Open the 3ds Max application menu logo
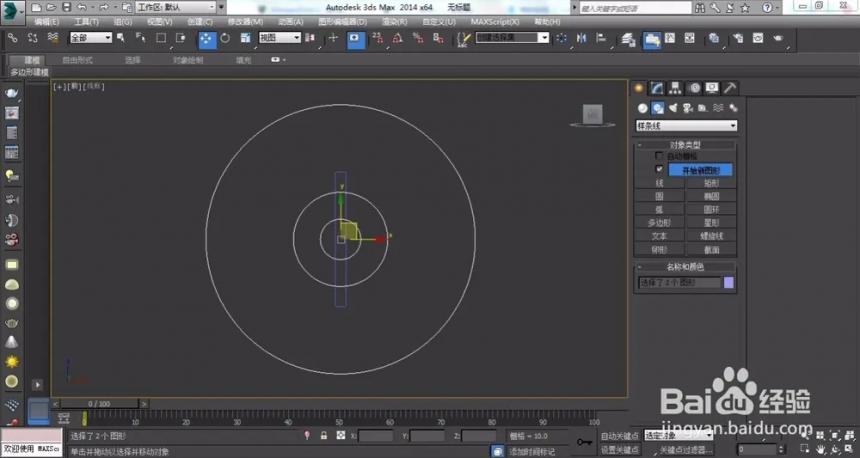This screenshot has height=458, width=860. pos(12,11)
